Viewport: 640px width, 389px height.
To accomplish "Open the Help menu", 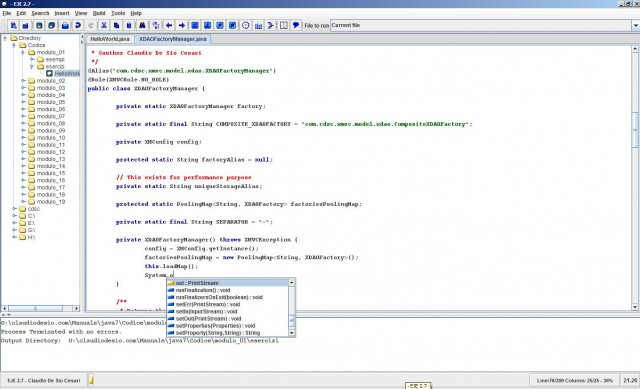I will (136, 13).
